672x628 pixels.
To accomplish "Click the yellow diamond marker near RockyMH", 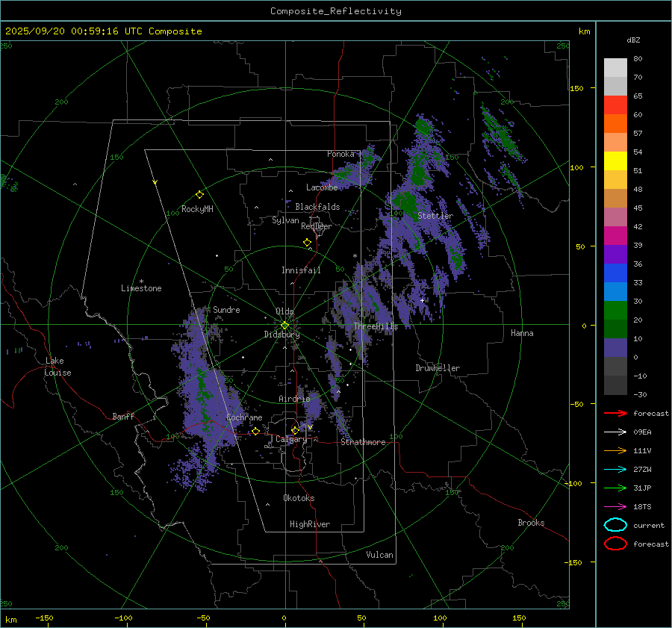I will (x=199, y=194).
